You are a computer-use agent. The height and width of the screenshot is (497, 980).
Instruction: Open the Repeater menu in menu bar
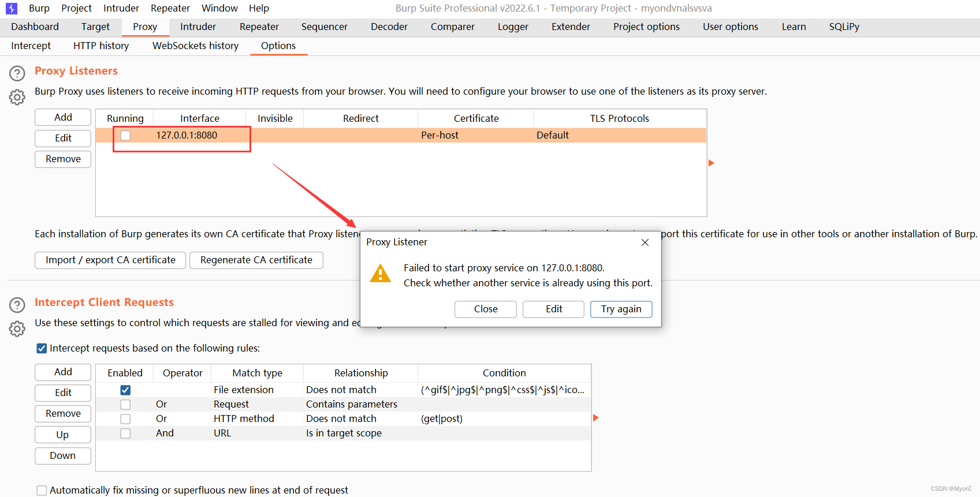[170, 8]
